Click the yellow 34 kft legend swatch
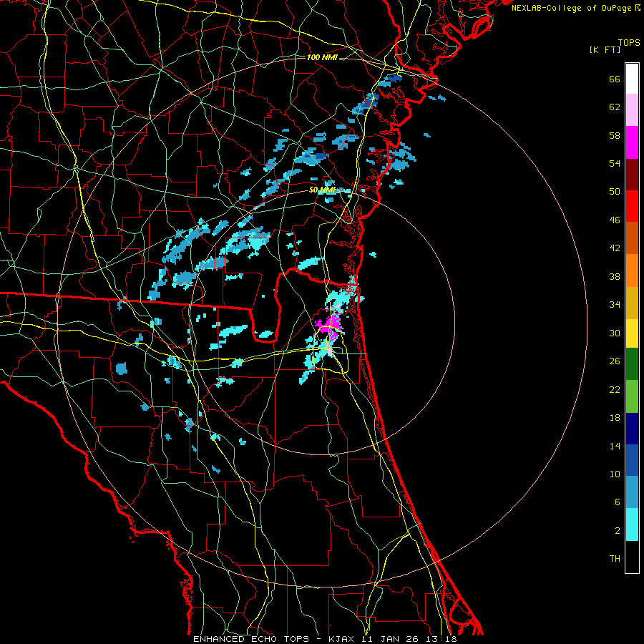The width and height of the screenshot is (644, 644). point(632,333)
